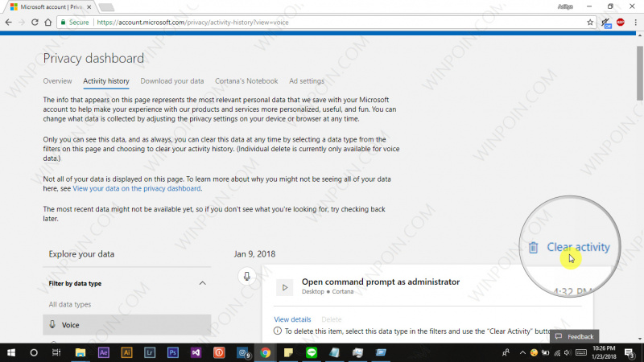Viewport: 644px width, 362px height.
Task: Click the network Wi-Fi tray icon
Action: click(x=557, y=352)
